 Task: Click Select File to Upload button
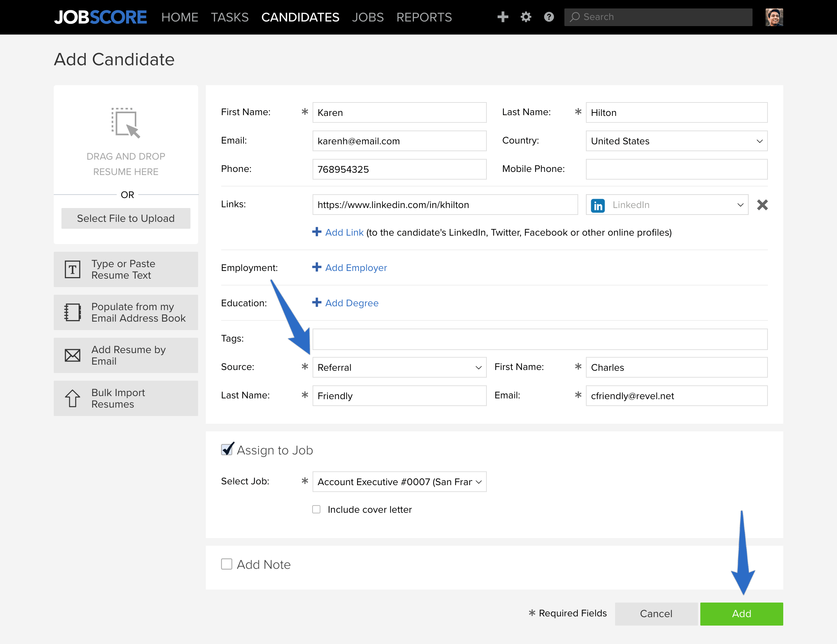pyautogui.click(x=126, y=218)
